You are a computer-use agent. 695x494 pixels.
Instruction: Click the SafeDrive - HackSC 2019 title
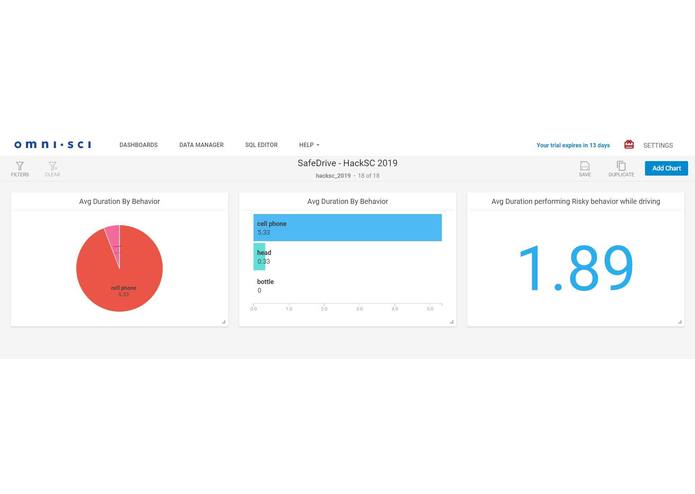348,163
